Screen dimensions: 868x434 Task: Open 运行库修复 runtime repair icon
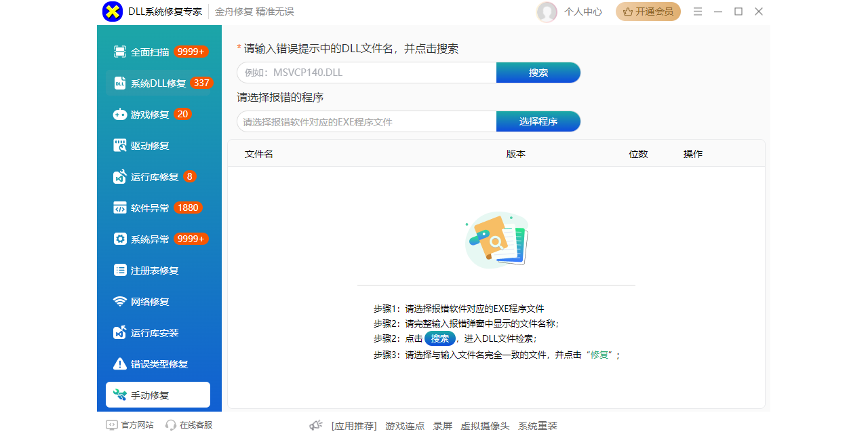[120, 177]
